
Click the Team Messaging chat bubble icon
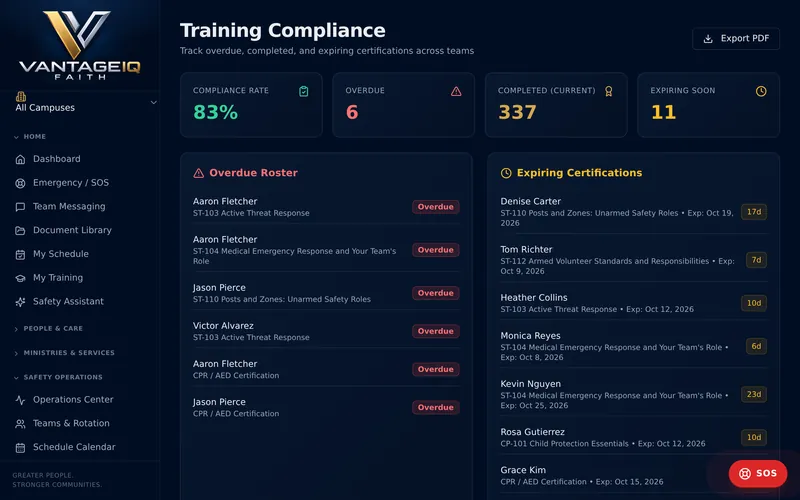click(x=20, y=207)
